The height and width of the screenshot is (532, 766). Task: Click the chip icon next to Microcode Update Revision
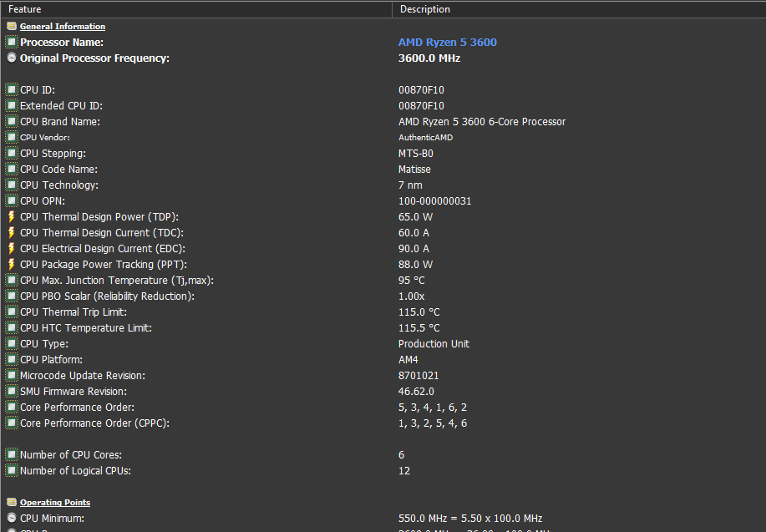coord(12,376)
